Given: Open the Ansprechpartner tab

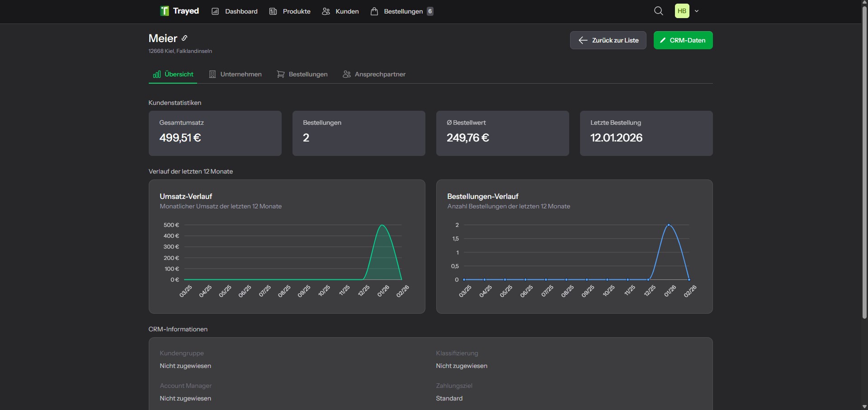Looking at the screenshot, I should [x=374, y=74].
